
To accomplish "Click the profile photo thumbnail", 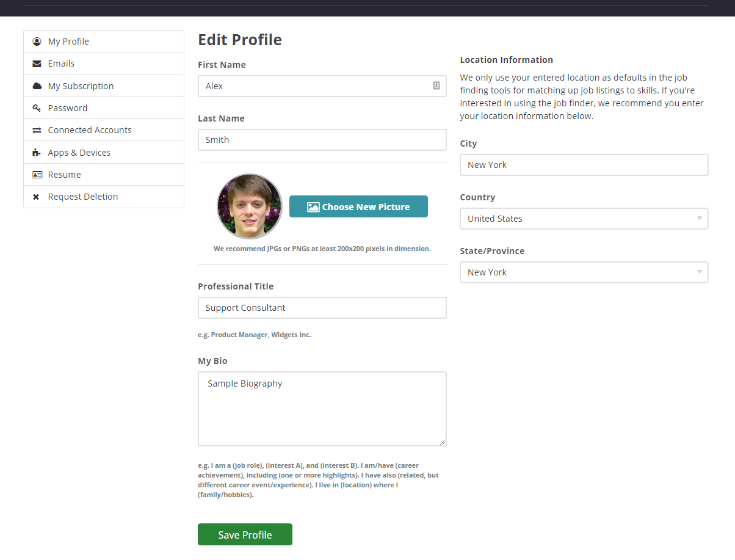I will click(x=250, y=206).
